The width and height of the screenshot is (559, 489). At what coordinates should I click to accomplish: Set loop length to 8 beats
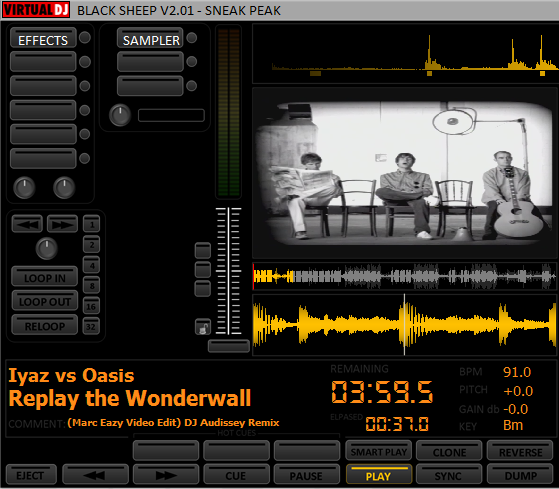pos(92,285)
